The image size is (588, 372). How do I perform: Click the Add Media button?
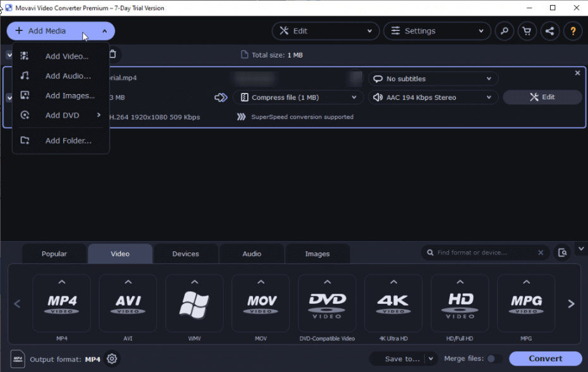[x=61, y=31]
